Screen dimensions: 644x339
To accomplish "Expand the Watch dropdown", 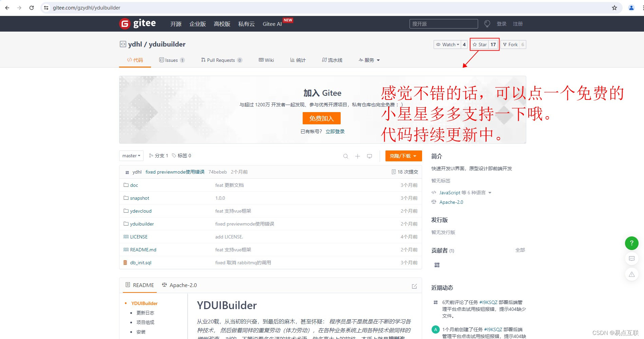I will click(x=448, y=44).
